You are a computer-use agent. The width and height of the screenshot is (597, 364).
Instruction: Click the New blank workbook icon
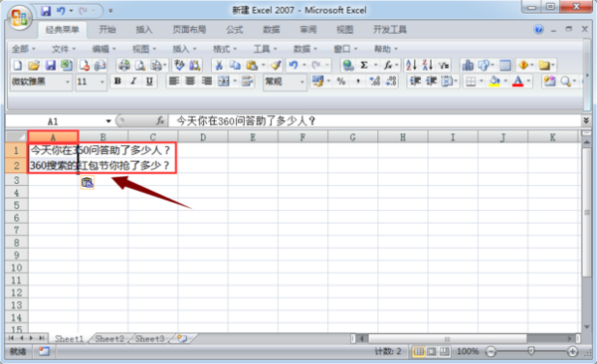point(18,65)
